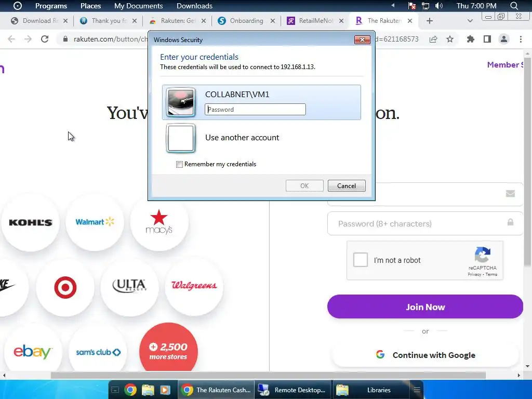
Task: Open the media player taskbar icon
Action: [x=165, y=390]
